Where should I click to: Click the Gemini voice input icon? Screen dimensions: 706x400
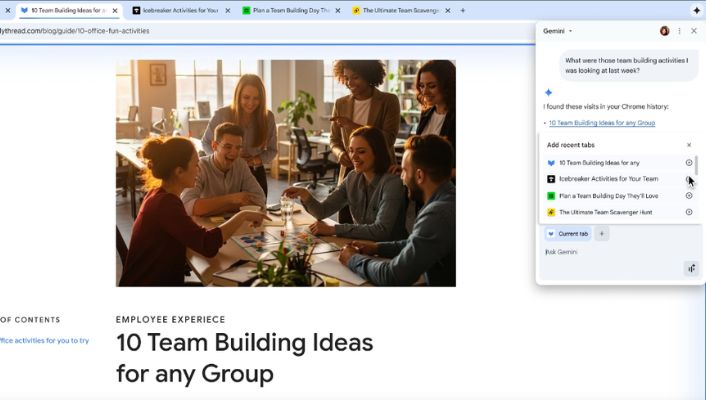click(x=690, y=268)
